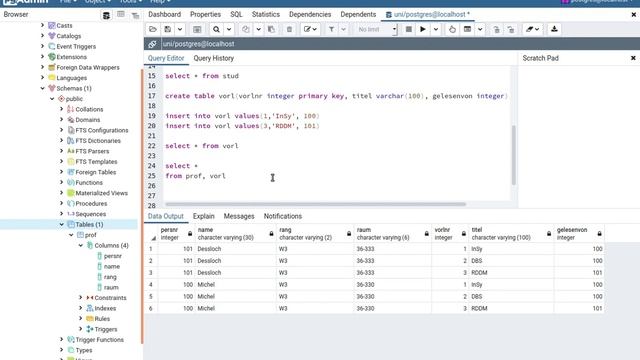Open the Find options dropdown
Image resolution: width=640 pixels, height=360 pixels.
(x=229, y=29)
